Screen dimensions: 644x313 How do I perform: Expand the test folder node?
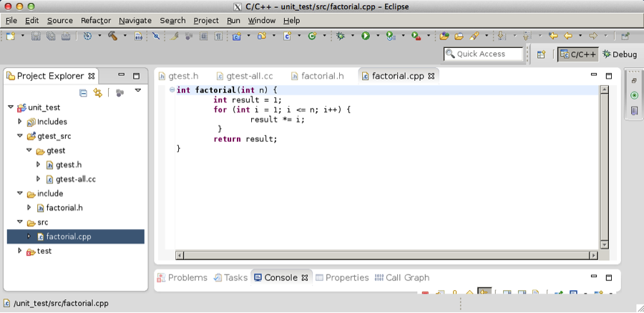click(20, 250)
